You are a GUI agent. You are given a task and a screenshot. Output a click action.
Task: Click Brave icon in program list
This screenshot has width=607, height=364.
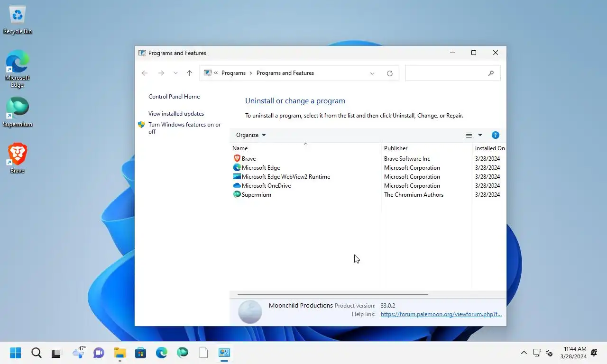click(237, 158)
